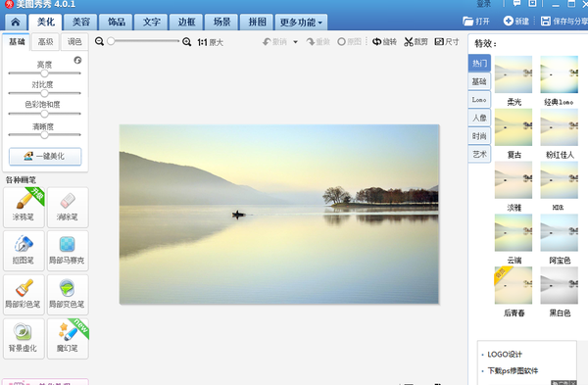Image resolution: width=588 pixels, height=385 pixels.
Task: Apply the 黑白色 black and white effect
Action: pyautogui.click(x=560, y=285)
